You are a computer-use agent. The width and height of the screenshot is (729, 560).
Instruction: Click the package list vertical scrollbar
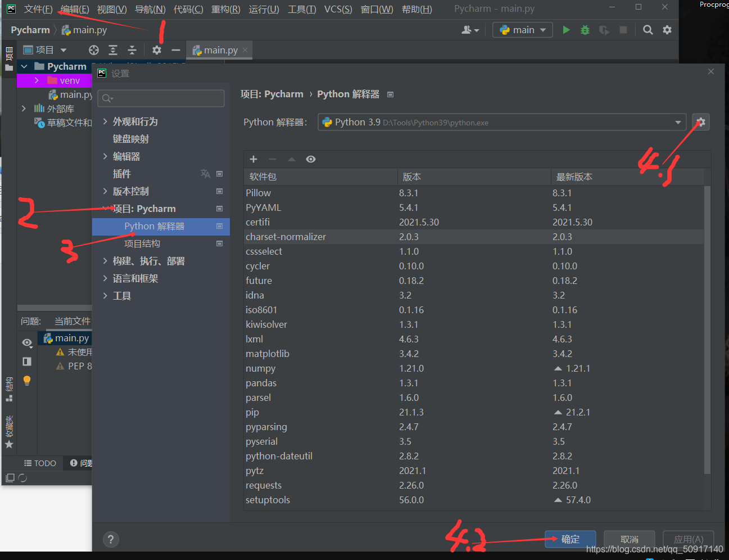707,329
